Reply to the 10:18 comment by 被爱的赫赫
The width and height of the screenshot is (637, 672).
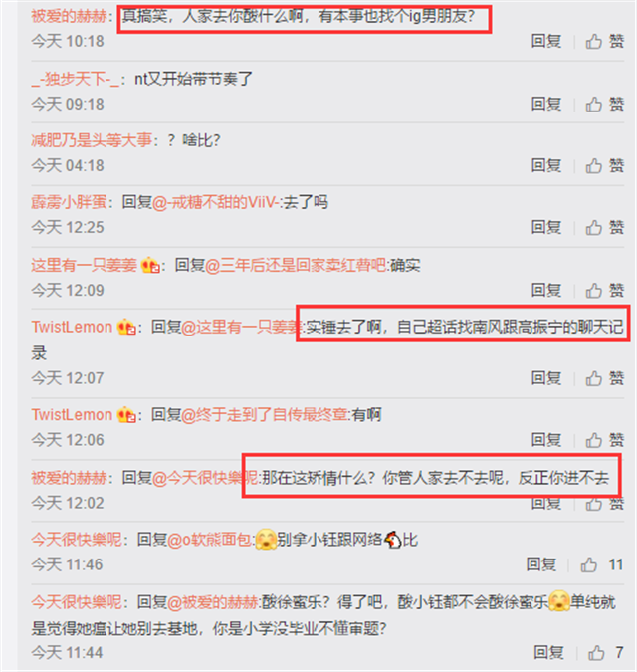(x=546, y=42)
